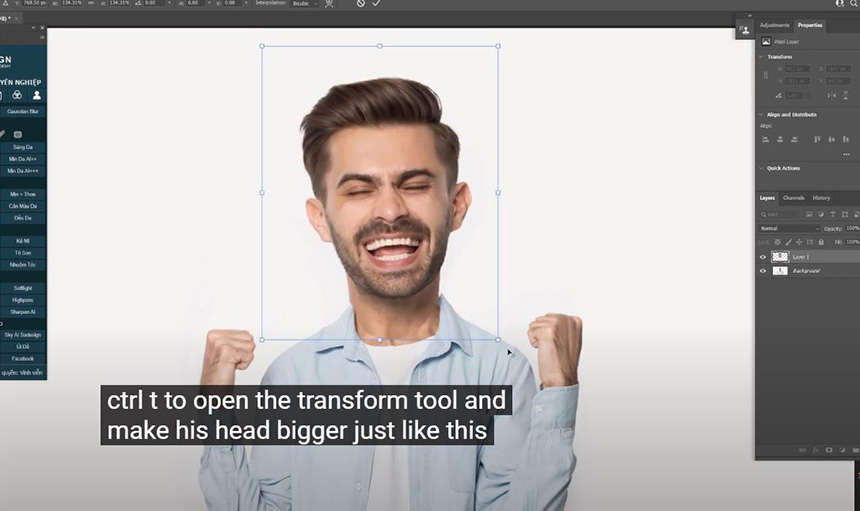
Task: Open the Normal blend mode dropdown
Action: coord(788,228)
